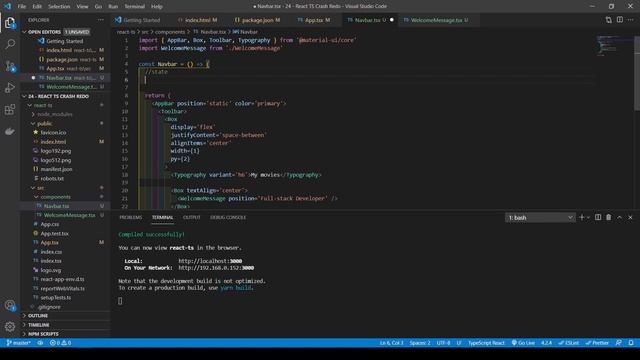Click the ESLint status item
The image size is (640, 360).
(569, 343)
